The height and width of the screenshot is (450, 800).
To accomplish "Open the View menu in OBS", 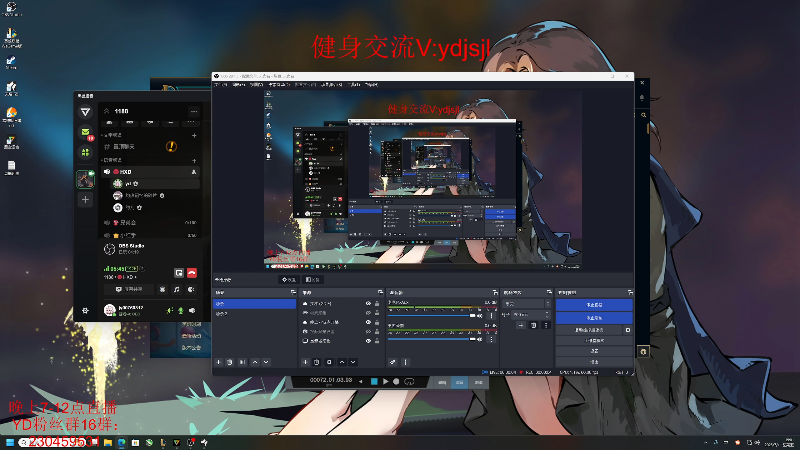I will [x=257, y=85].
